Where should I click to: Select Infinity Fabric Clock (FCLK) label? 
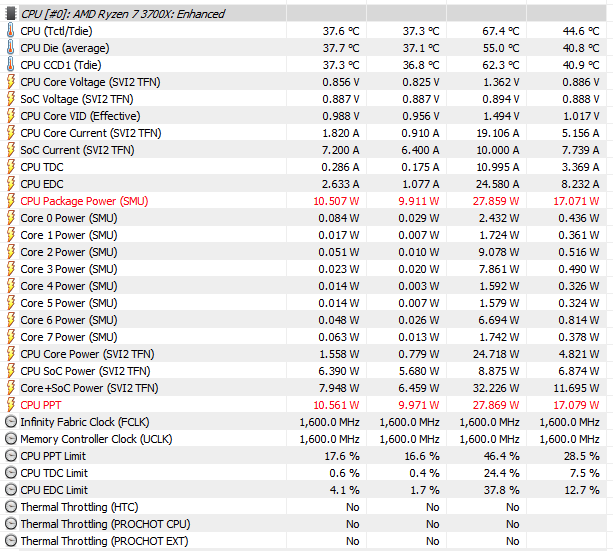pyautogui.click(x=85, y=422)
